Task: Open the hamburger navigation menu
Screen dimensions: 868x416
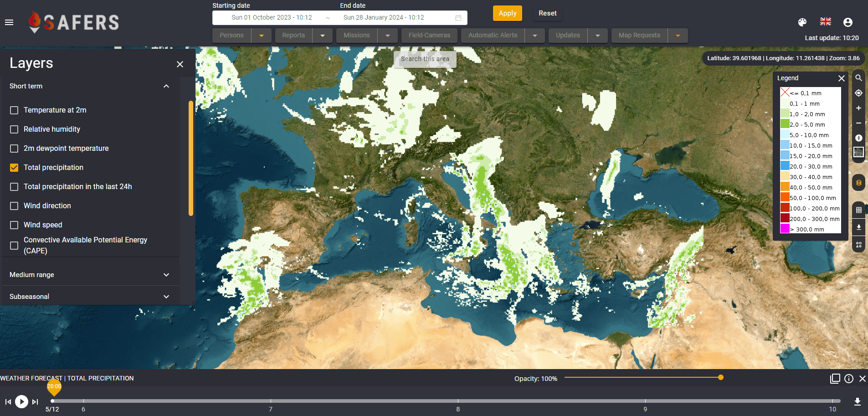Action: [9, 22]
